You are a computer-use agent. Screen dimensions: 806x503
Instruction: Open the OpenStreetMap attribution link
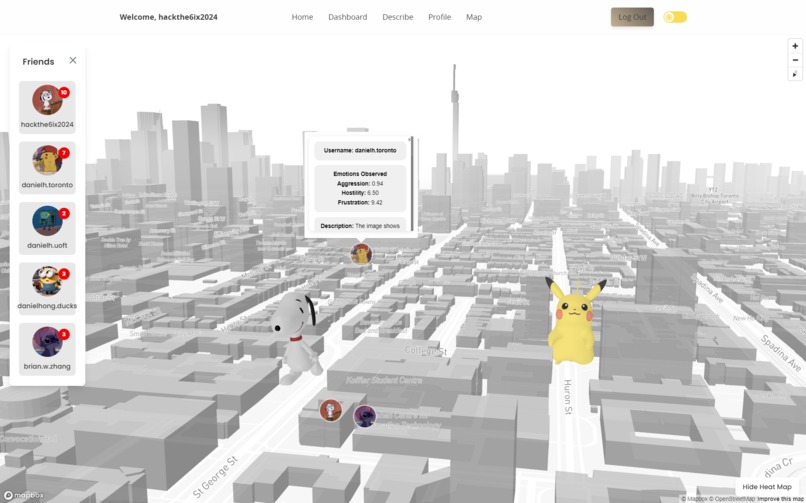click(x=732, y=499)
